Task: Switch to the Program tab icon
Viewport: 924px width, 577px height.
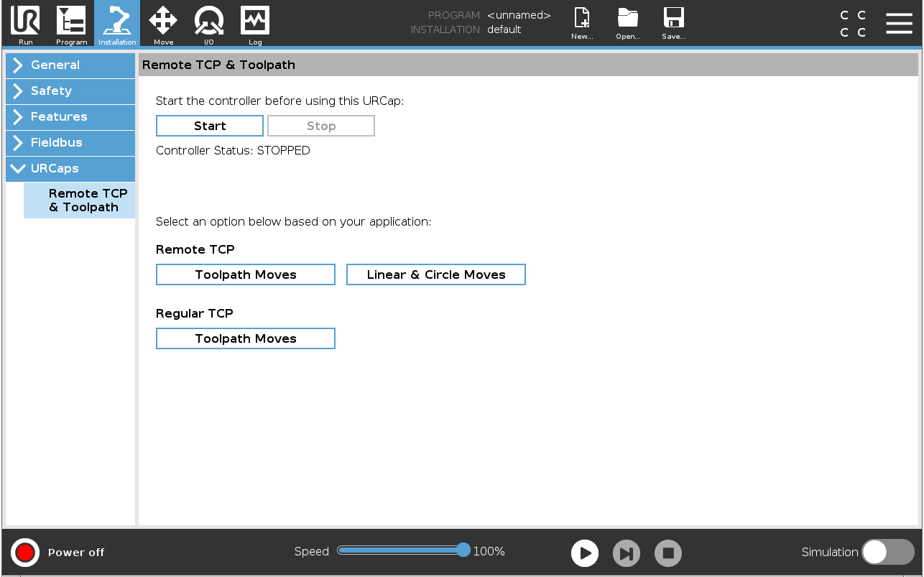Action: [x=71, y=21]
